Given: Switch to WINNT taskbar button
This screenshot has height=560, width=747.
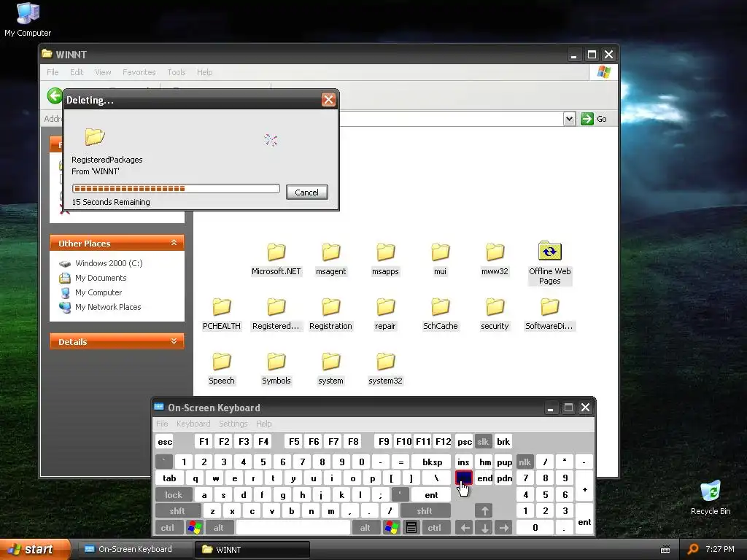Looking at the screenshot, I should pyautogui.click(x=252, y=550).
